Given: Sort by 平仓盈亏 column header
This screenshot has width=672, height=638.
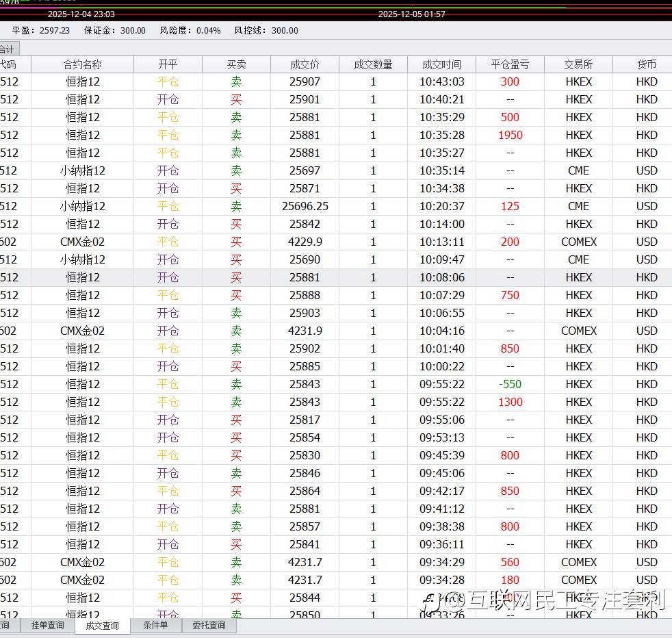Looking at the screenshot, I should click(510, 64).
